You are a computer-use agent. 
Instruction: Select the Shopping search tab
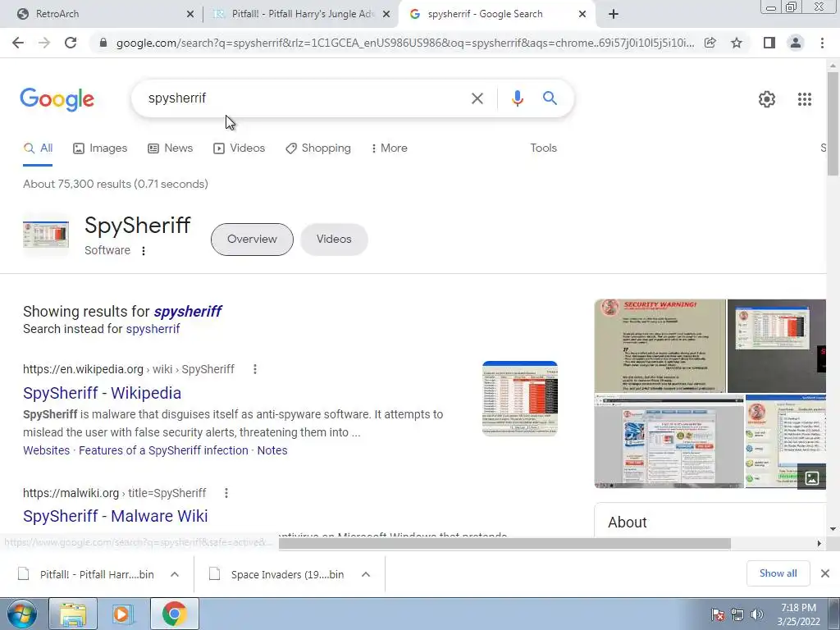(318, 148)
